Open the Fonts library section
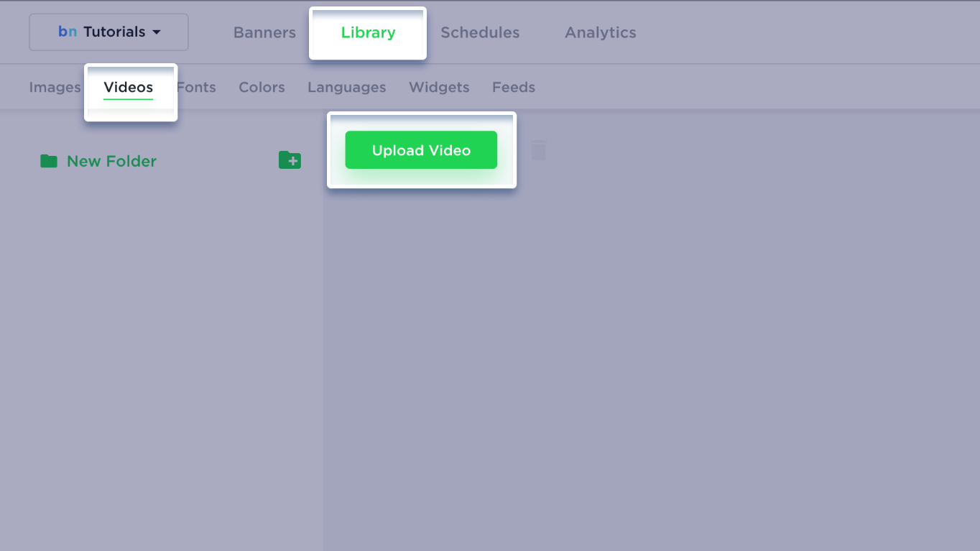The image size is (980, 551). [x=196, y=87]
